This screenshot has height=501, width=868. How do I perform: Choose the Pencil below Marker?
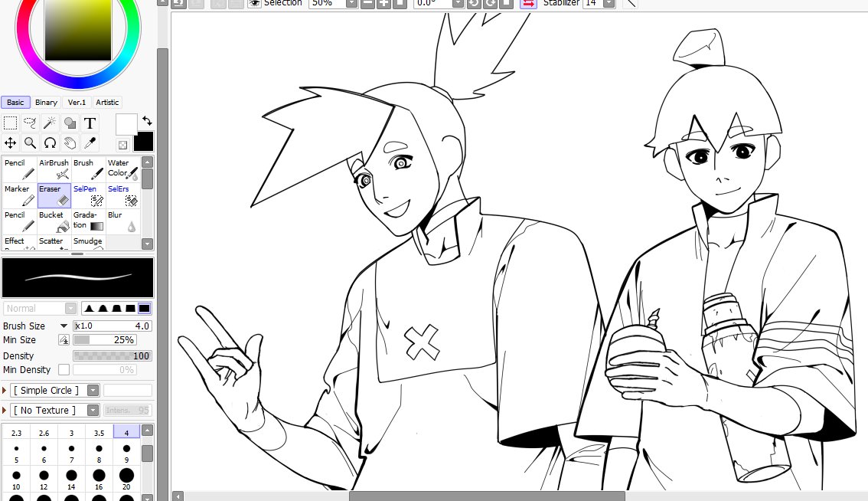click(x=20, y=221)
